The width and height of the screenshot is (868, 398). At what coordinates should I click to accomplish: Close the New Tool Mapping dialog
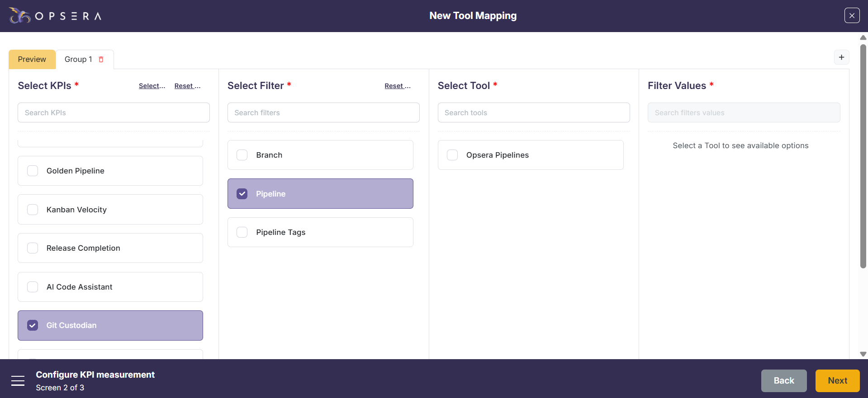(x=852, y=15)
